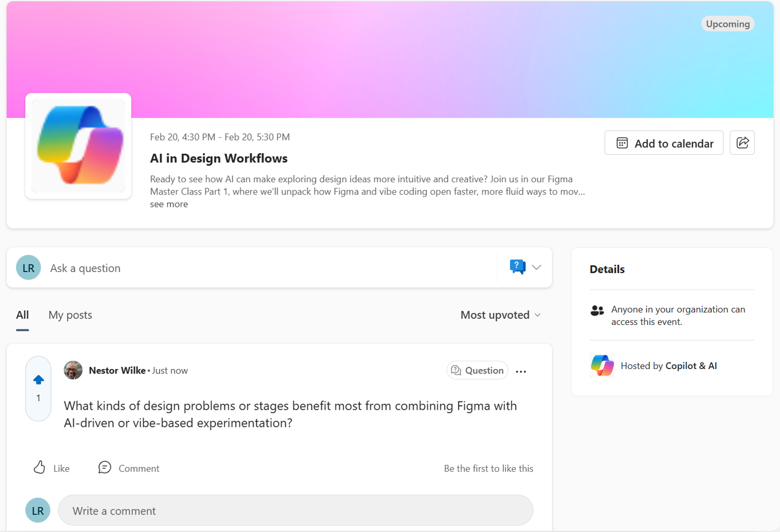Like Nestor Wilke's post

point(50,468)
